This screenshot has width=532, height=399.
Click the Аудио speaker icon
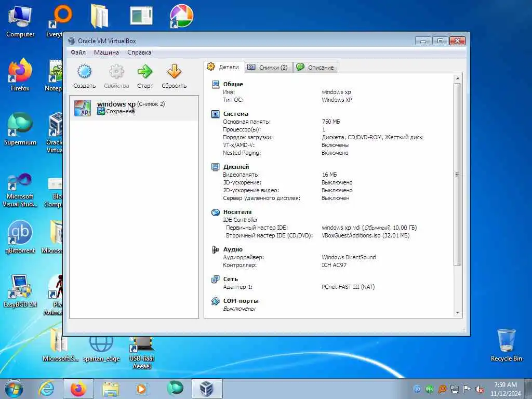pyautogui.click(x=215, y=250)
